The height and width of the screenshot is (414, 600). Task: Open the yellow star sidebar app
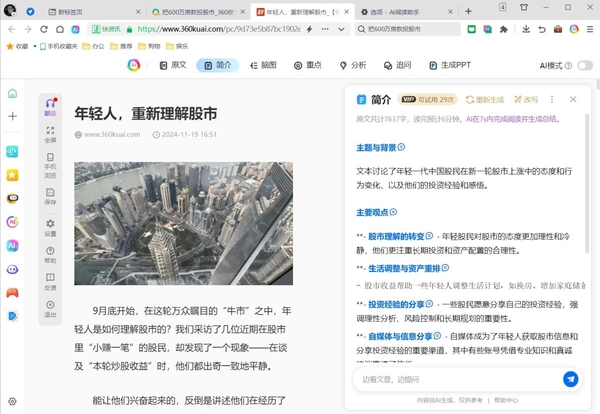pos(13,175)
